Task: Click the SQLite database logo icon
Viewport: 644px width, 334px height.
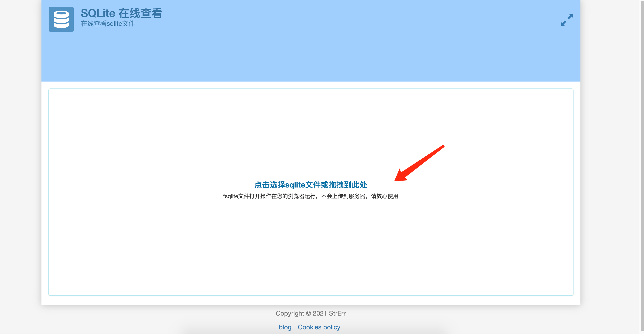Action: coord(61,19)
